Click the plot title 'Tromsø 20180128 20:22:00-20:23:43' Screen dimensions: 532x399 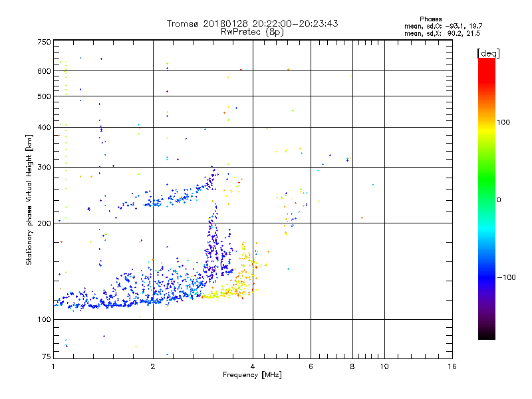coord(252,23)
